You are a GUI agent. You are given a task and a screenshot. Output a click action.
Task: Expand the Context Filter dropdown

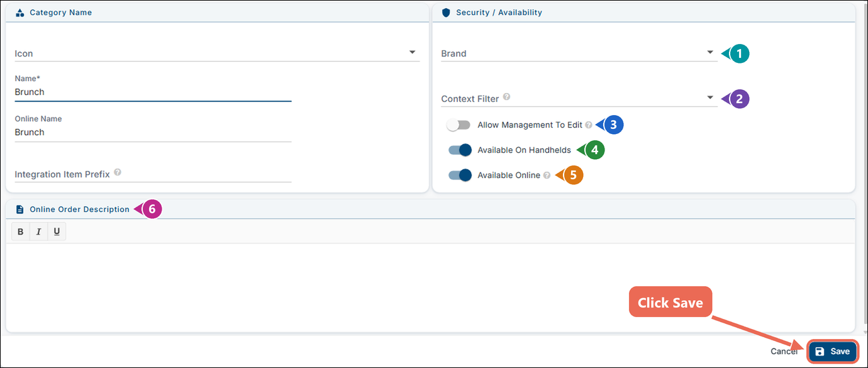pos(579,99)
